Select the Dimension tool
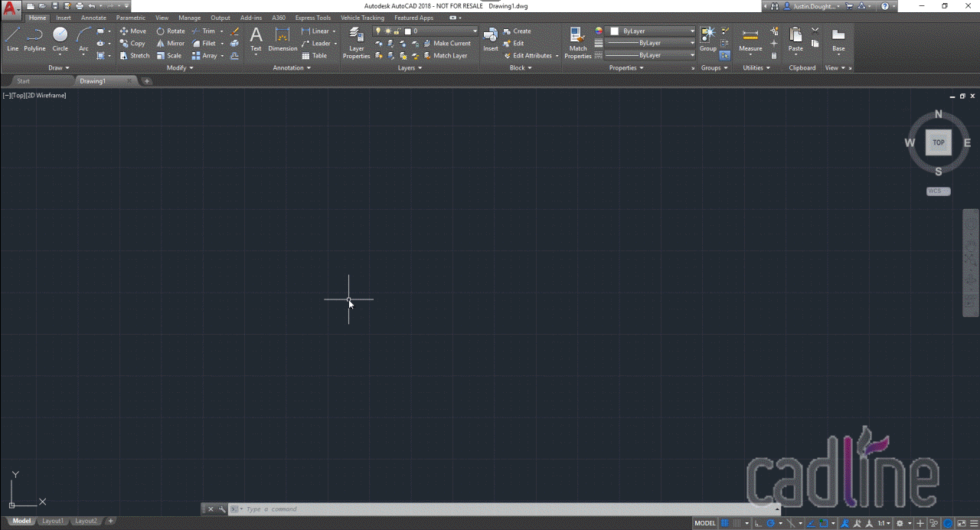This screenshot has height=530, width=980. [283, 38]
